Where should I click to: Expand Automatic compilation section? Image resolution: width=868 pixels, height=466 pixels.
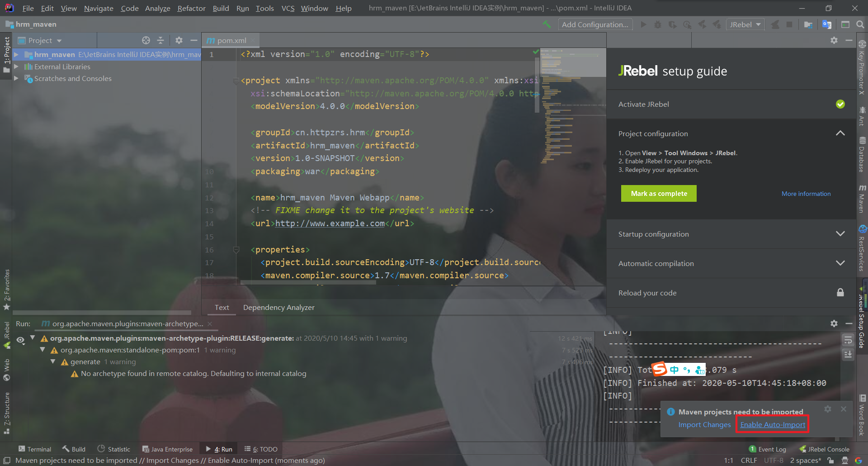840,263
